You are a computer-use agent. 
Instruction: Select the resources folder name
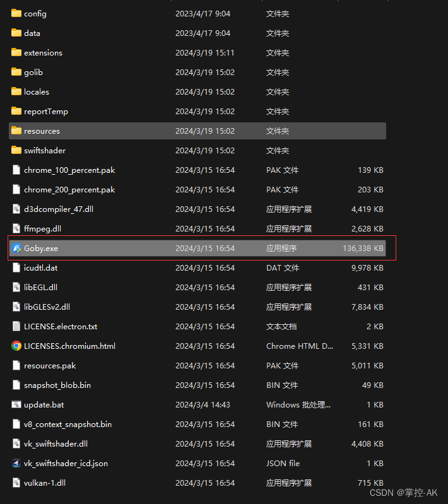click(42, 131)
